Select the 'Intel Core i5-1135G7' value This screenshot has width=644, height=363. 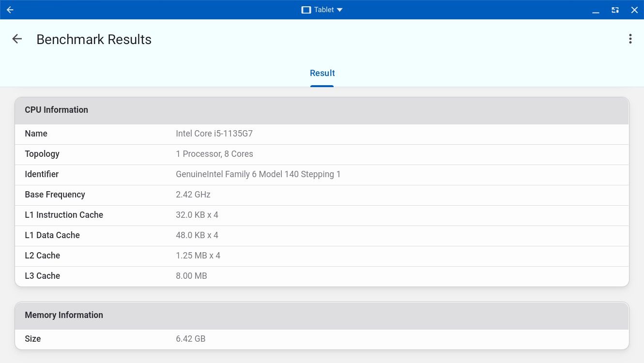214,134
